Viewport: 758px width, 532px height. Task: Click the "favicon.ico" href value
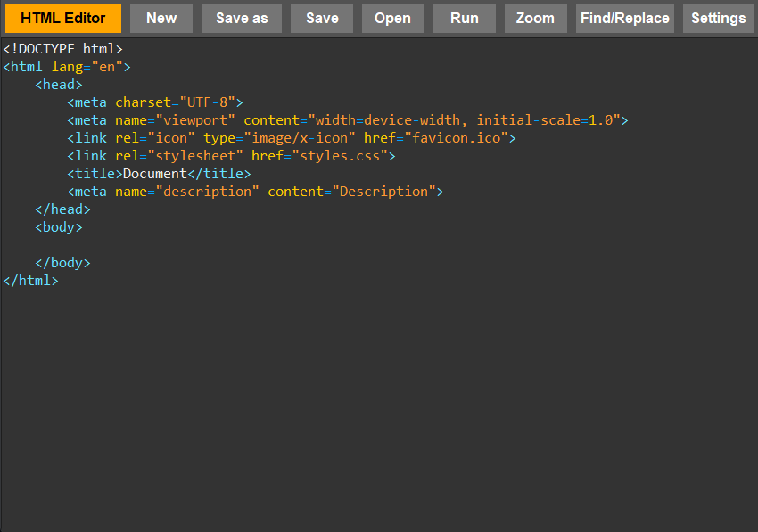click(457, 138)
